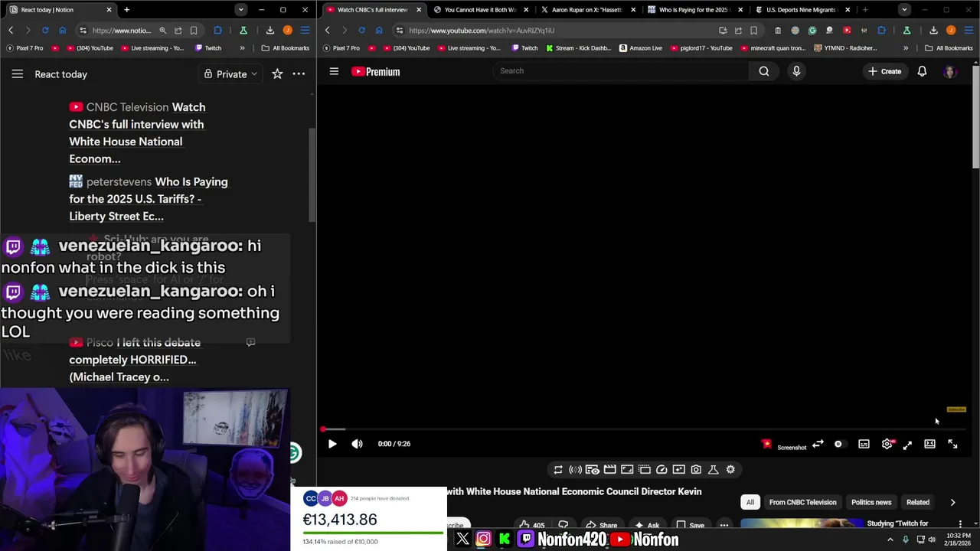This screenshot has height=551, width=980.
Task: Open 'Amazon Live' bookmark
Action: [x=641, y=48]
